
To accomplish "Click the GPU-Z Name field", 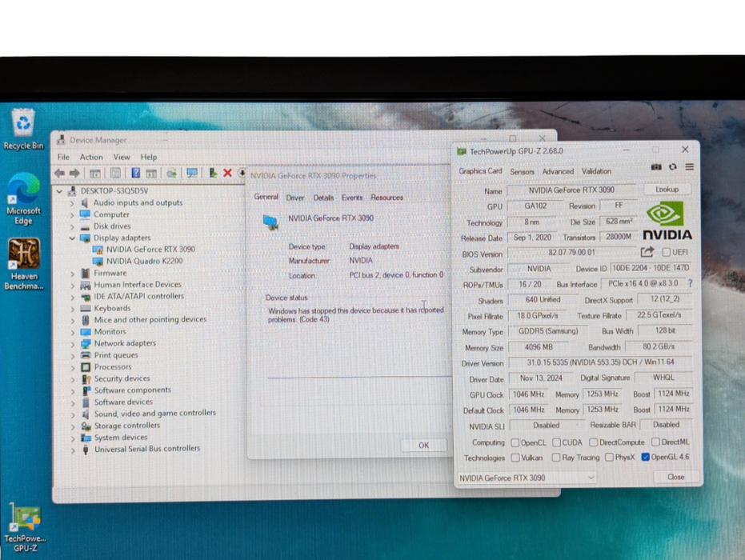I will pos(571,190).
